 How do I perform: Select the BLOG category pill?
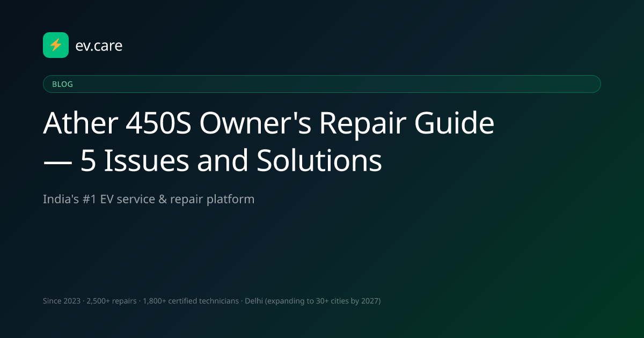tap(321, 84)
